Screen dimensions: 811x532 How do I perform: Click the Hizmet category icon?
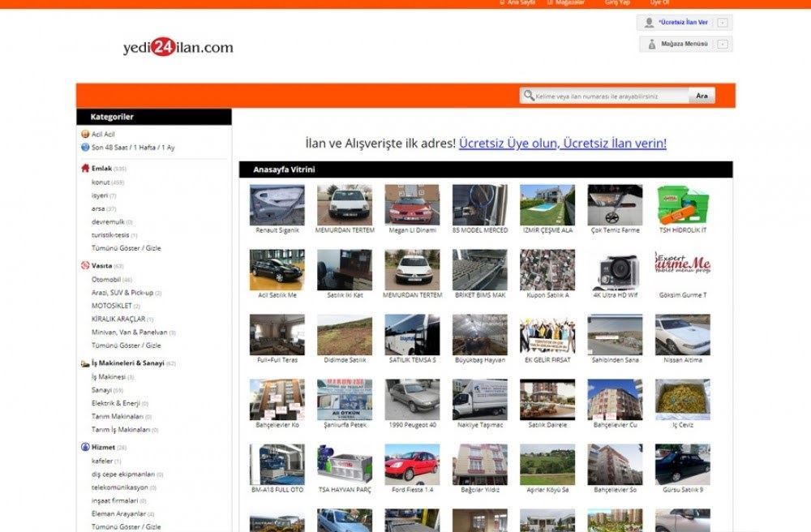[x=85, y=447]
